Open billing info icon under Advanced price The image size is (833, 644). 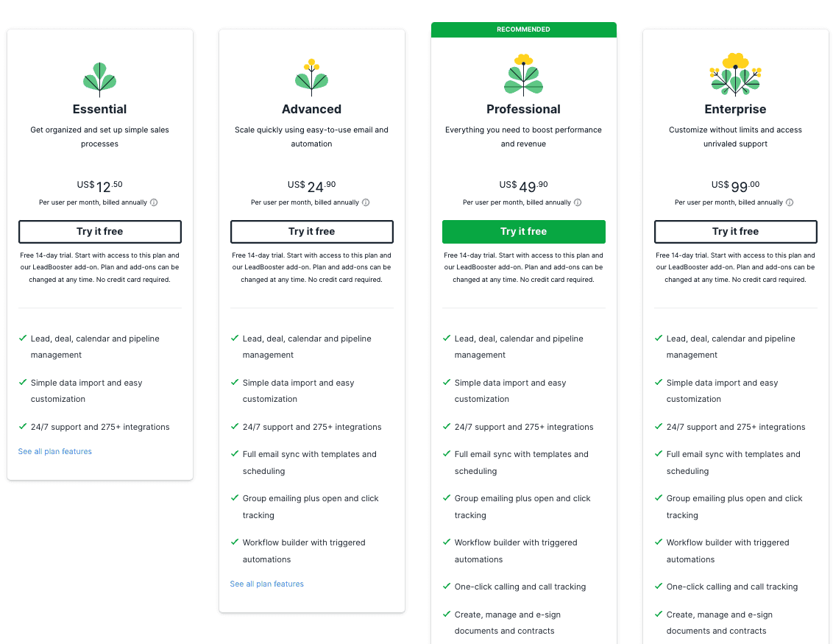pos(366,202)
